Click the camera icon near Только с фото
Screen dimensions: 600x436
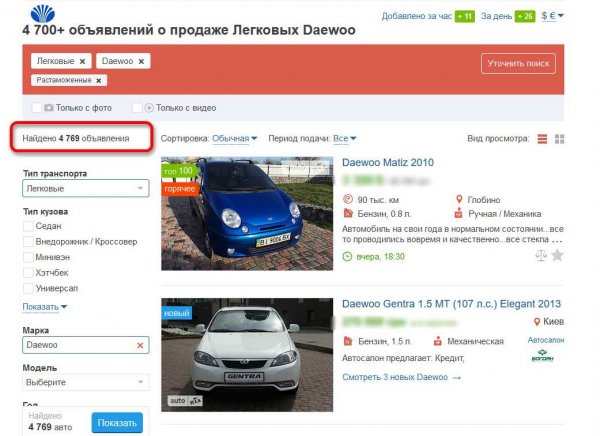click(x=49, y=108)
